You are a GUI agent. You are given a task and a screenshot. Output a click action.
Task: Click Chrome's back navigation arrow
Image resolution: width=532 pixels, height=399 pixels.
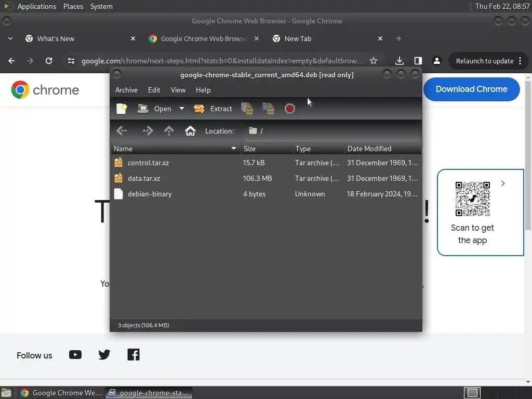[x=11, y=61]
